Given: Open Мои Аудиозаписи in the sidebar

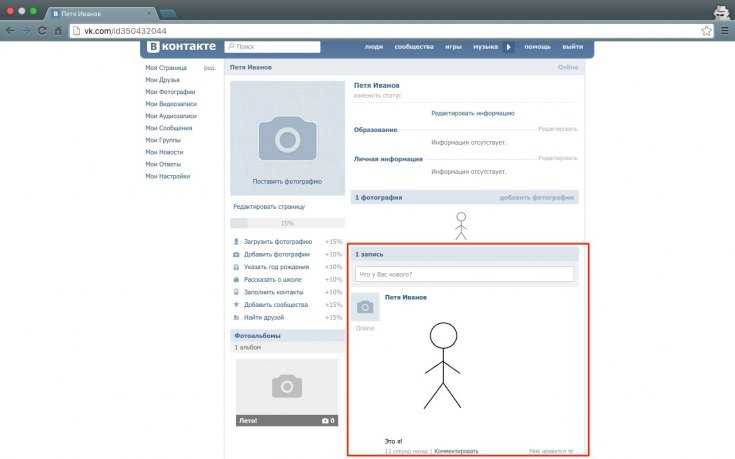Looking at the screenshot, I should click(x=171, y=116).
